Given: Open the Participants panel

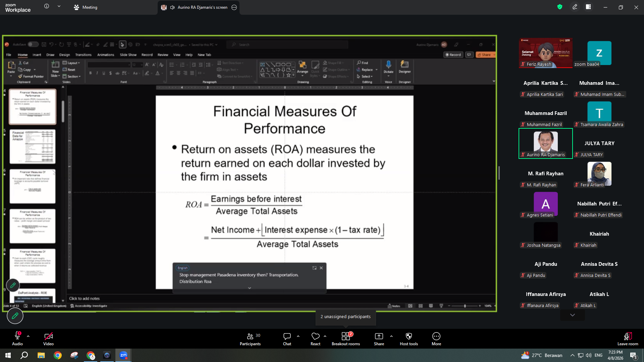Looking at the screenshot, I should [x=250, y=339].
